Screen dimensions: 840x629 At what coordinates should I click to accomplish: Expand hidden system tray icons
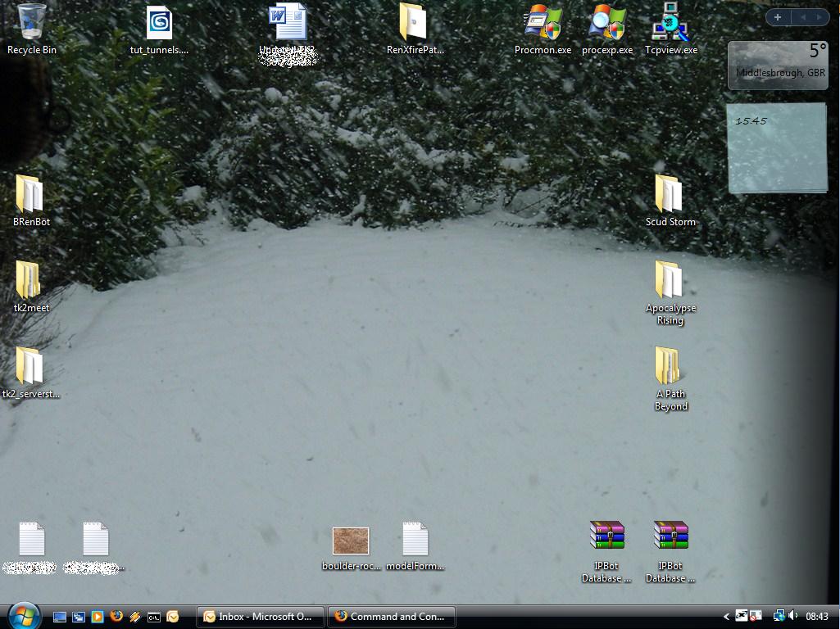coord(726,617)
